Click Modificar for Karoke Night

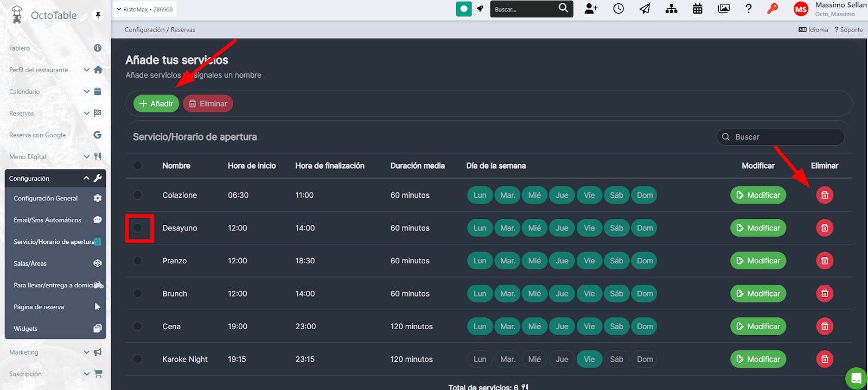(x=758, y=359)
